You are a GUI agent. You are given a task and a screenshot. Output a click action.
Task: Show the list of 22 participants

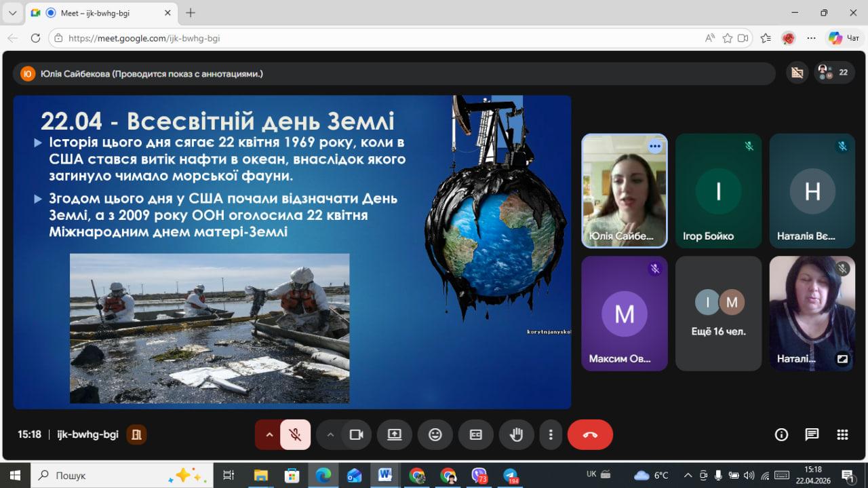coord(834,72)
